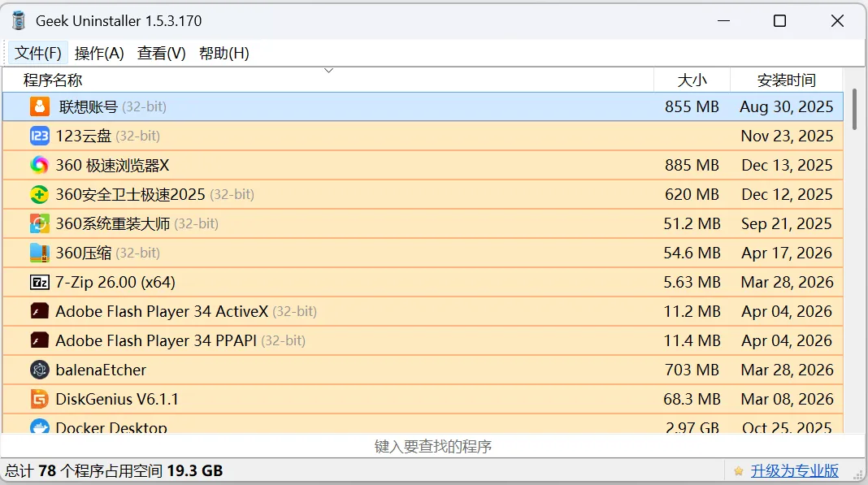
Task: Click the 68.3 MB size value
Action: (692, 399)
